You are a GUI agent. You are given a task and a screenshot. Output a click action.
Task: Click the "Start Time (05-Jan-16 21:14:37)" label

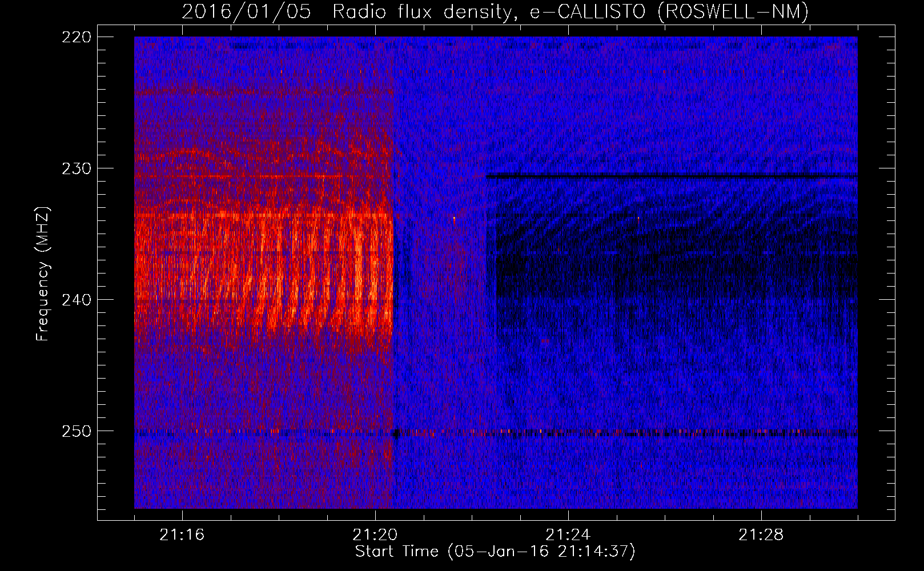click(x=495, y=552)
